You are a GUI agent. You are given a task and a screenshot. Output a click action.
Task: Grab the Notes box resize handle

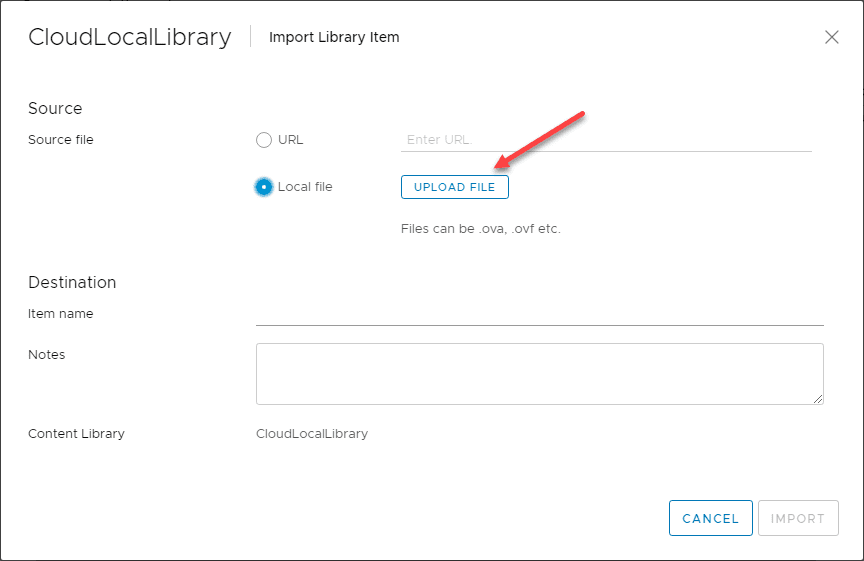click(x=818, y=399)
